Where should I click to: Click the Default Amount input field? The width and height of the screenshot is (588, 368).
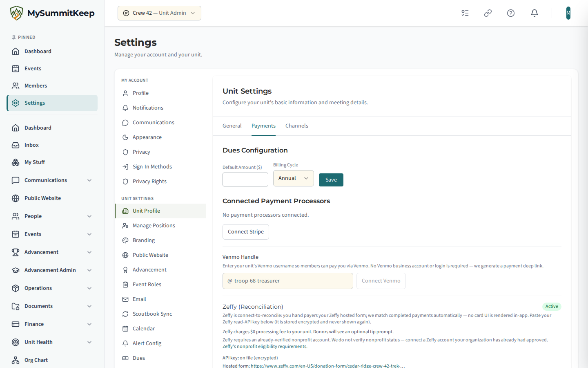(245, 180)
